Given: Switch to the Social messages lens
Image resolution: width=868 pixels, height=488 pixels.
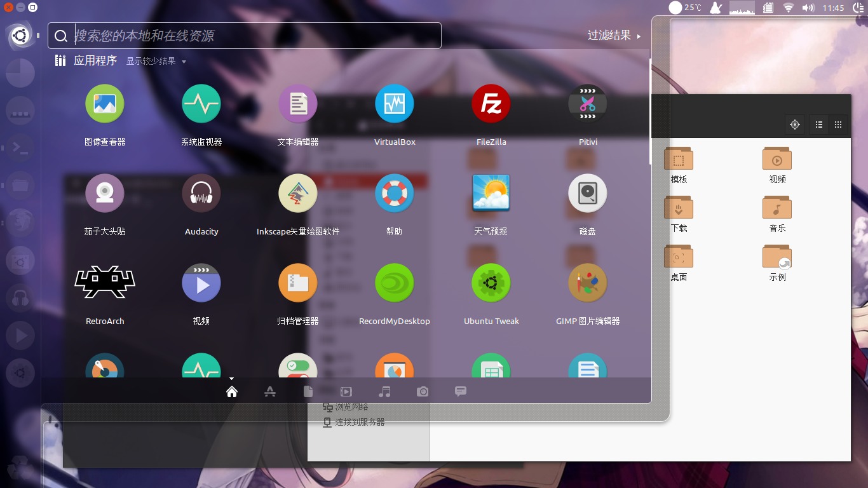Looking at the screenshot, I should 461,391.
